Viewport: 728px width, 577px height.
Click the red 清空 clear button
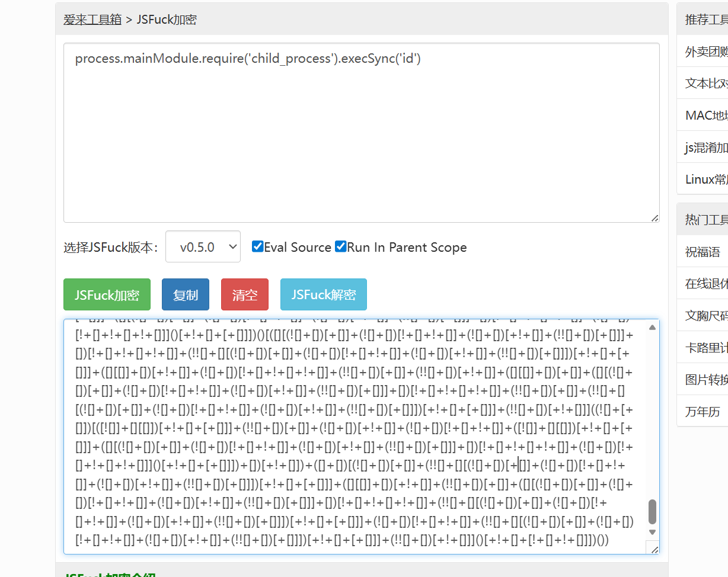pyautogui.click(x=245, y=294)
